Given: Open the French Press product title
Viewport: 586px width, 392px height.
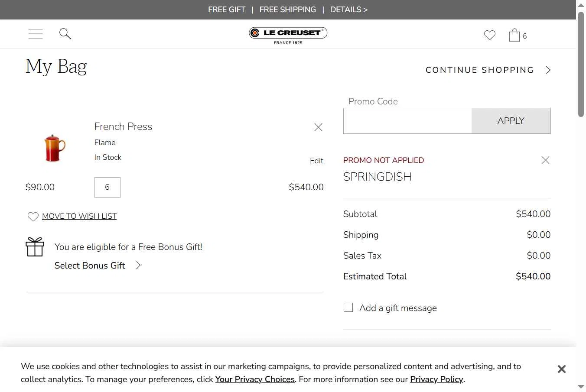Looking at the screenshot, I should (x=123, y=126).
